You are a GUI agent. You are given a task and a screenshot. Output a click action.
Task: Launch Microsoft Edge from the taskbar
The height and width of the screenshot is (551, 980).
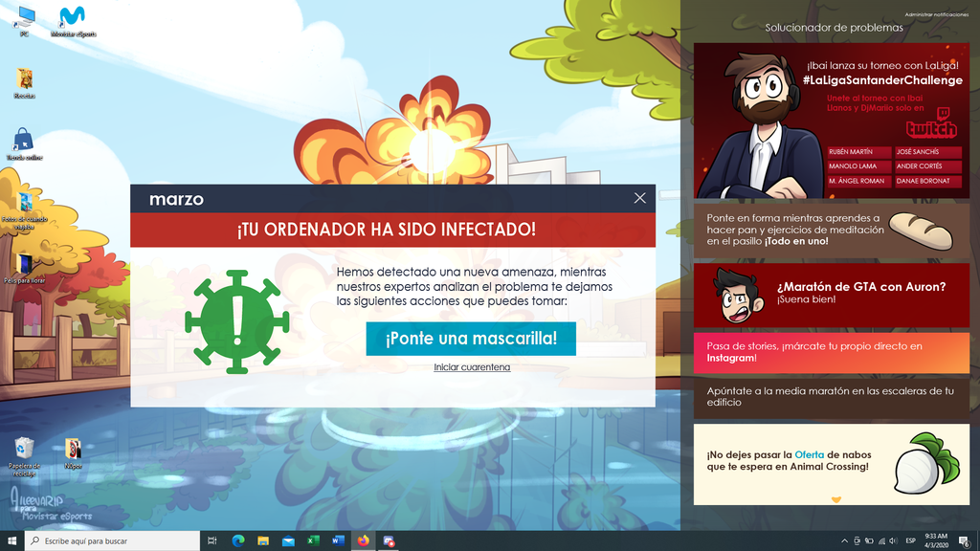coord(238,540)
